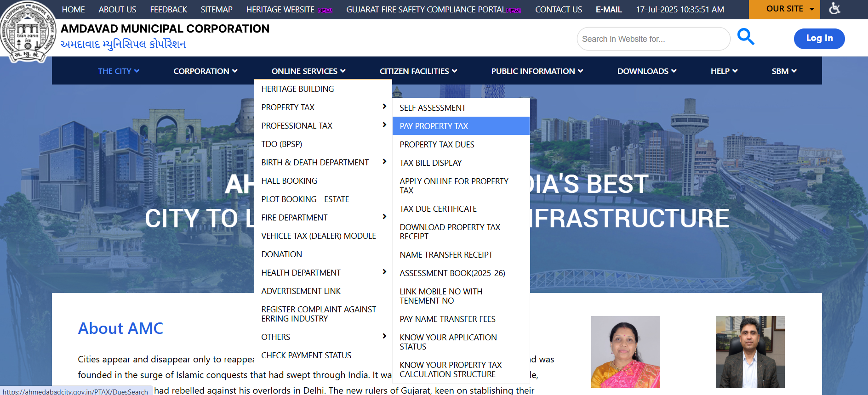Screen dimensions: 868x395
Task: Choose PROPERTY TAX DUES submenu item
Action: 461,145
